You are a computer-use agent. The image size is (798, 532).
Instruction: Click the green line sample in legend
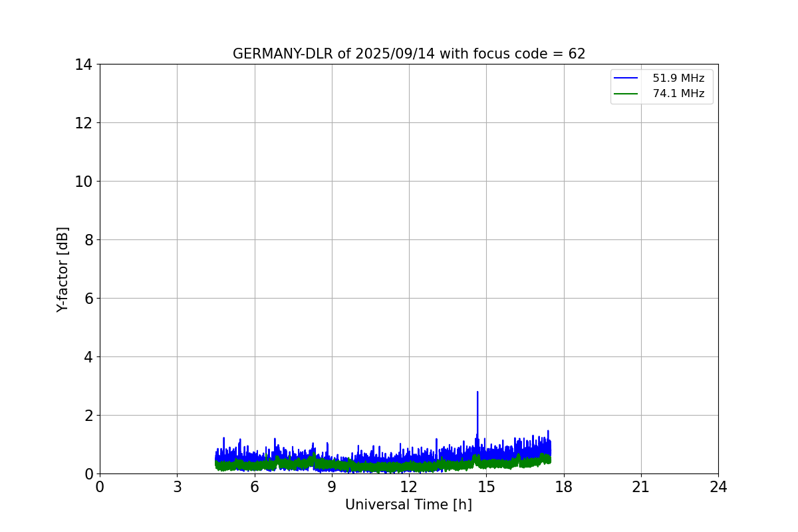626,94
